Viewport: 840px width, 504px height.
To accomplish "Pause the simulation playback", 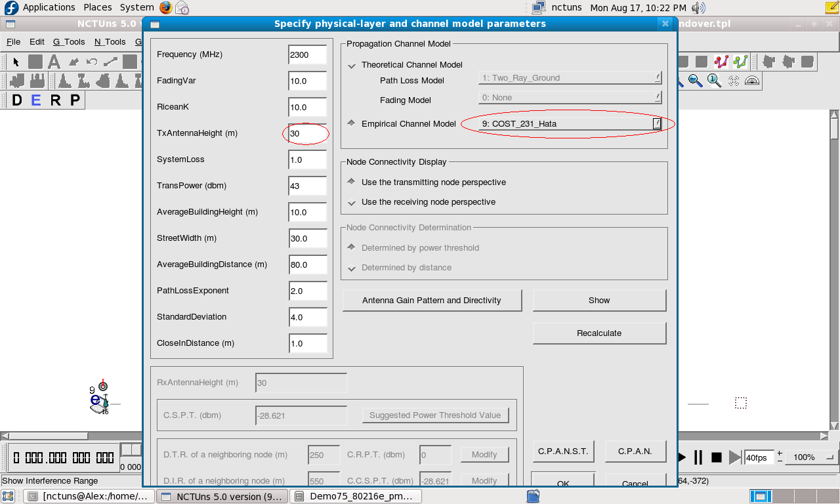I will [698, 457].
